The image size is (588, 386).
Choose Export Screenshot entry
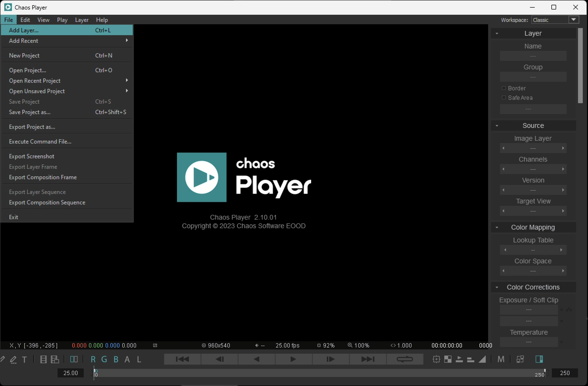coord(67,156)
